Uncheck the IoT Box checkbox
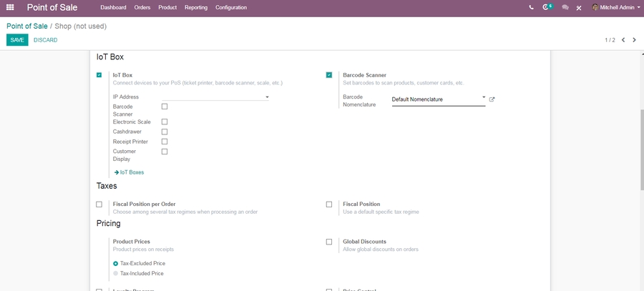 pyautogui.click(x=99, y=75)
